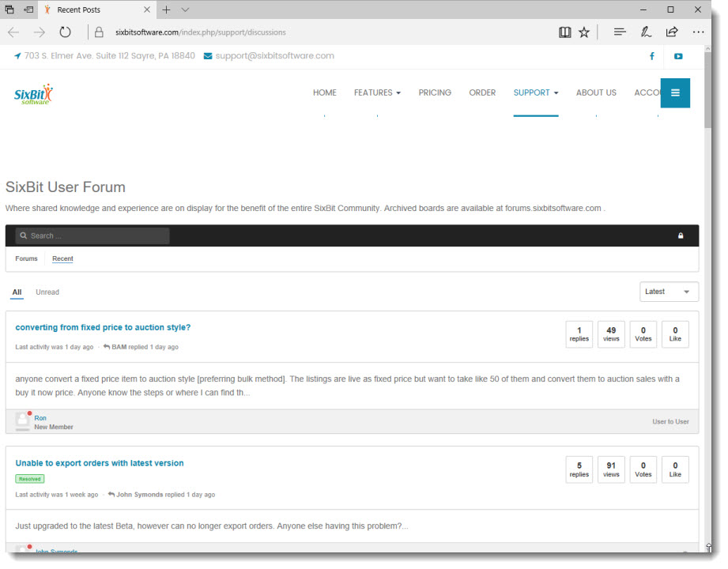
Task: Switch to the Forums tab
Action: point(26,258)
